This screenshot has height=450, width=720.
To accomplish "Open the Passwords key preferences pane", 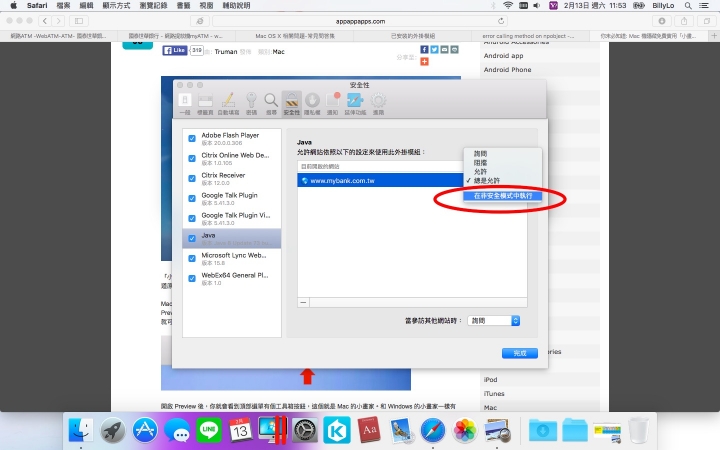I will coord(251,104).
